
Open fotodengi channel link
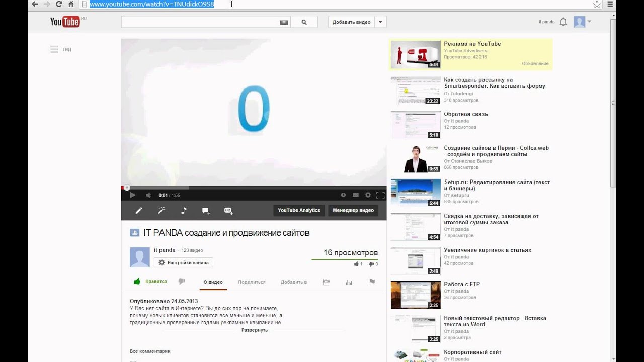point(461,94)
